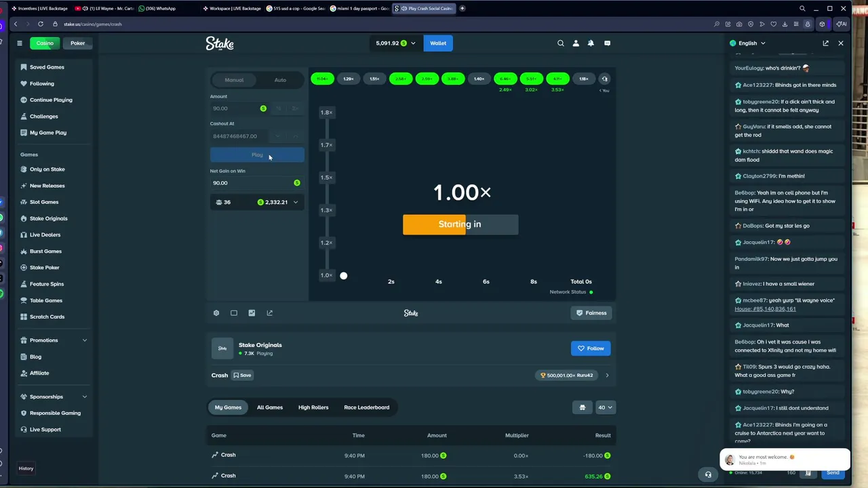Increase Cashout At with up arrow

295,136
